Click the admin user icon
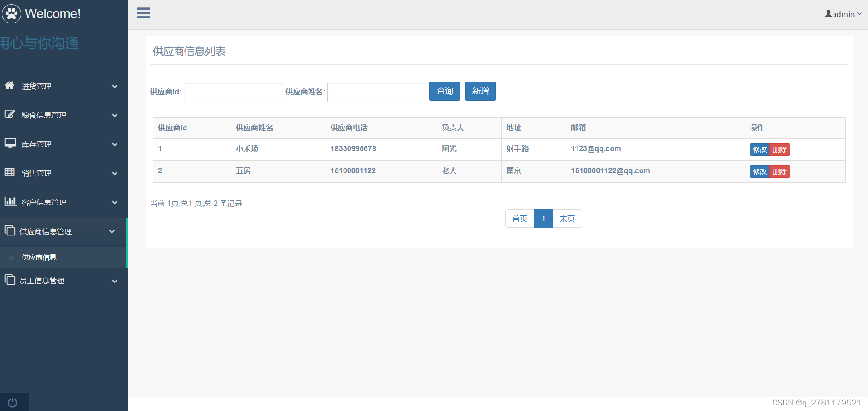Image resolution: width=868 pixels, height=411 pixels. coord(828,14)
